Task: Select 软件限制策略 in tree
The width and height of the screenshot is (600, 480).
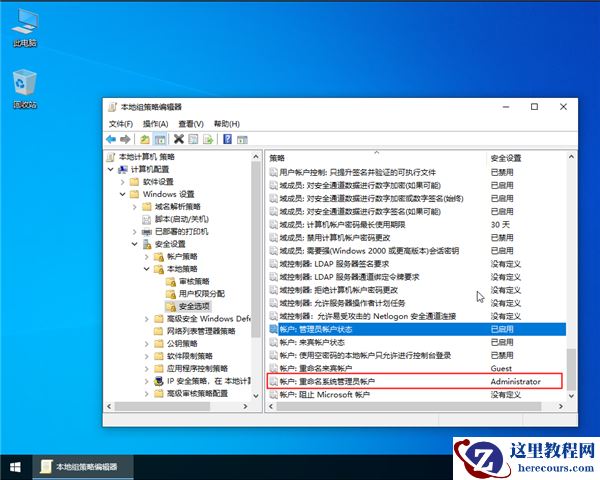Action: coord(189,356)
